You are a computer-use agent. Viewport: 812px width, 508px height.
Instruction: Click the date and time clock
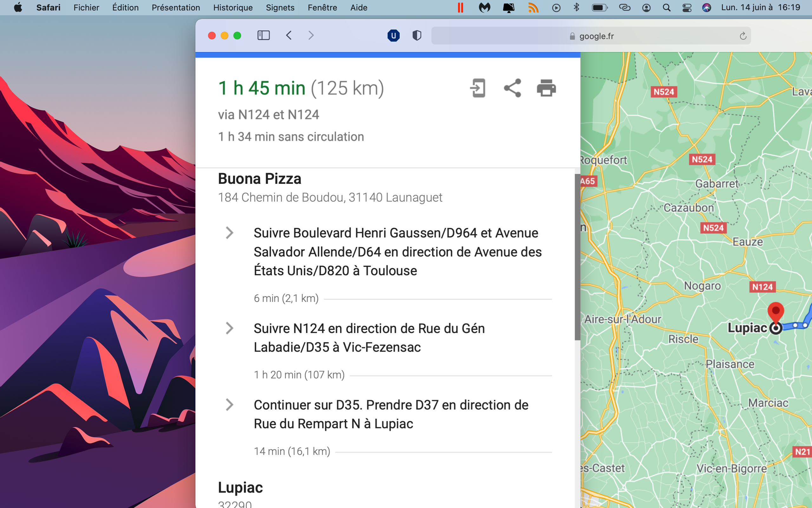point(761,7)
